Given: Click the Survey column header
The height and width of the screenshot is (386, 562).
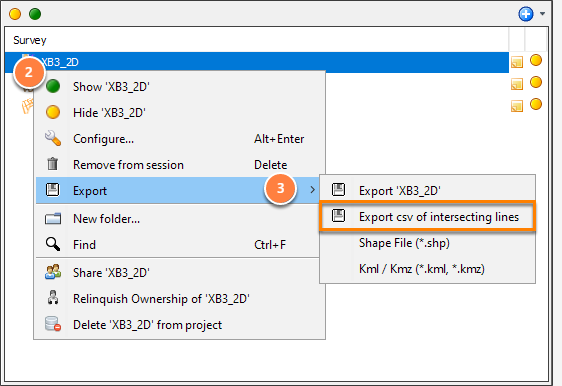Looking at the screenshot, I should [x=257, y=40].
